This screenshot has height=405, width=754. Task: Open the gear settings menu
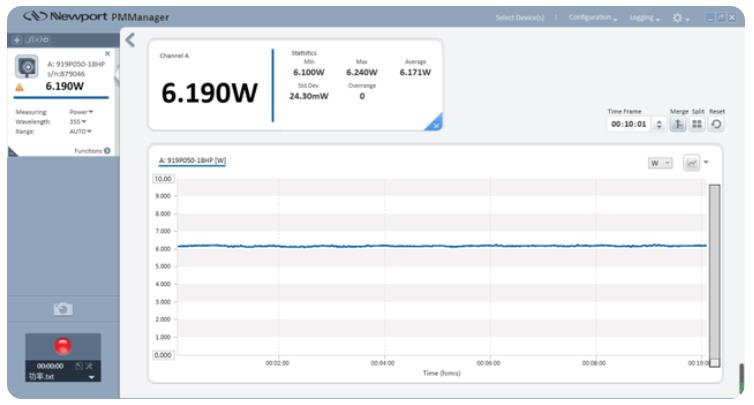pyautogui.click(x=678, y=18)
